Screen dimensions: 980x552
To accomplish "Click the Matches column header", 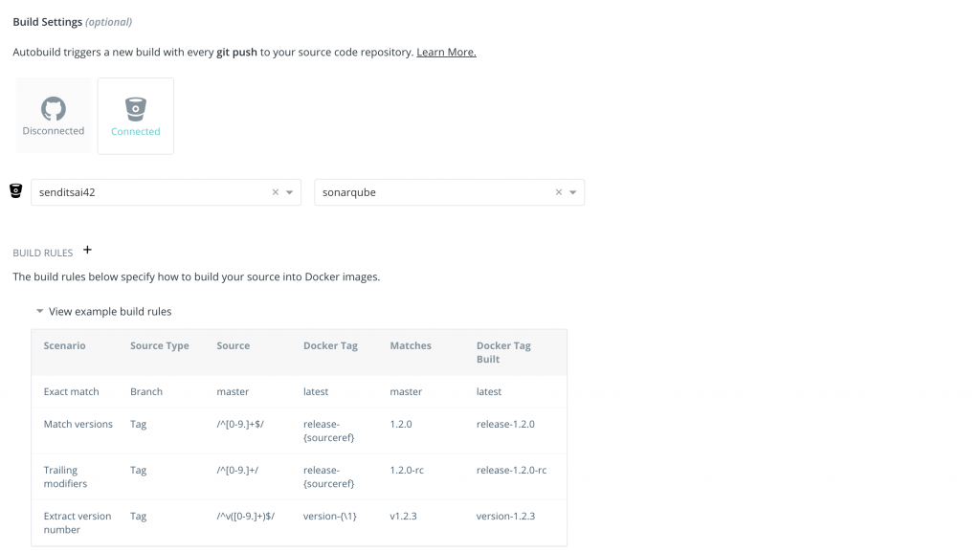I will click(411, 345).
